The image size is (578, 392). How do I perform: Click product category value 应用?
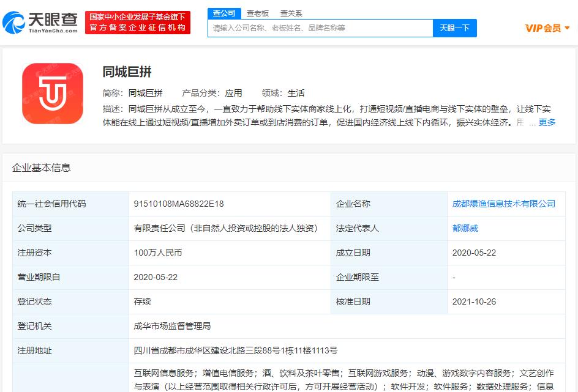click(x=233, y=93)
